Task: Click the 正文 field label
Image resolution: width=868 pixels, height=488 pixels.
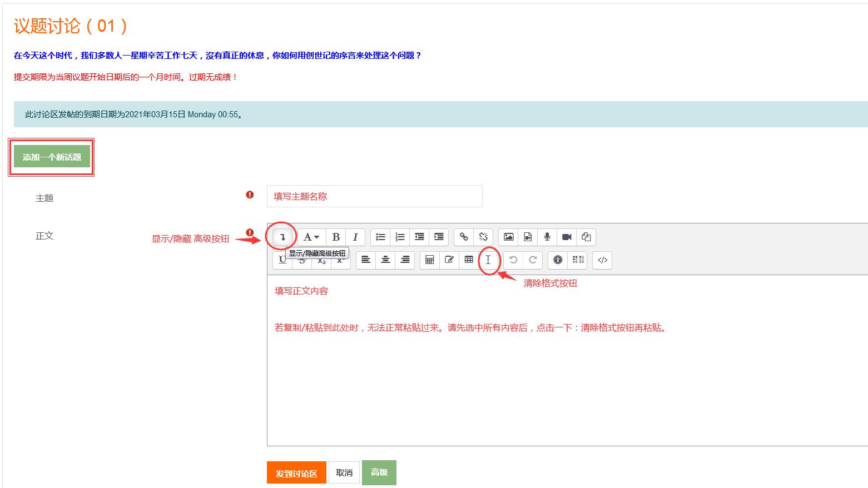Action: (x=44, y=236)
